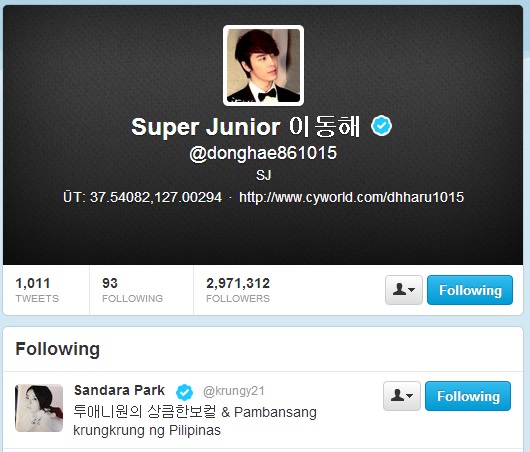Click the person icon beside Sandara's Following button
The height and width of the screenshot is (452, 530).
point(397,395)
